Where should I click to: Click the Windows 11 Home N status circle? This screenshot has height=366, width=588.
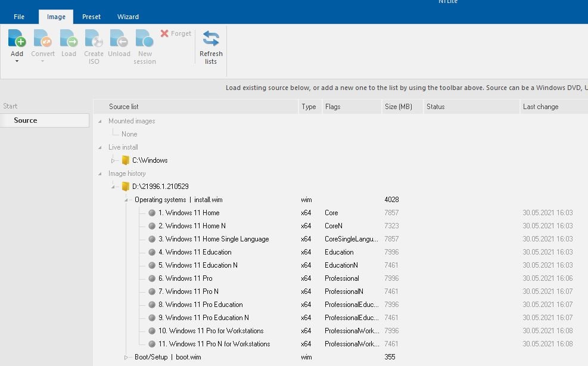[152, 226]
